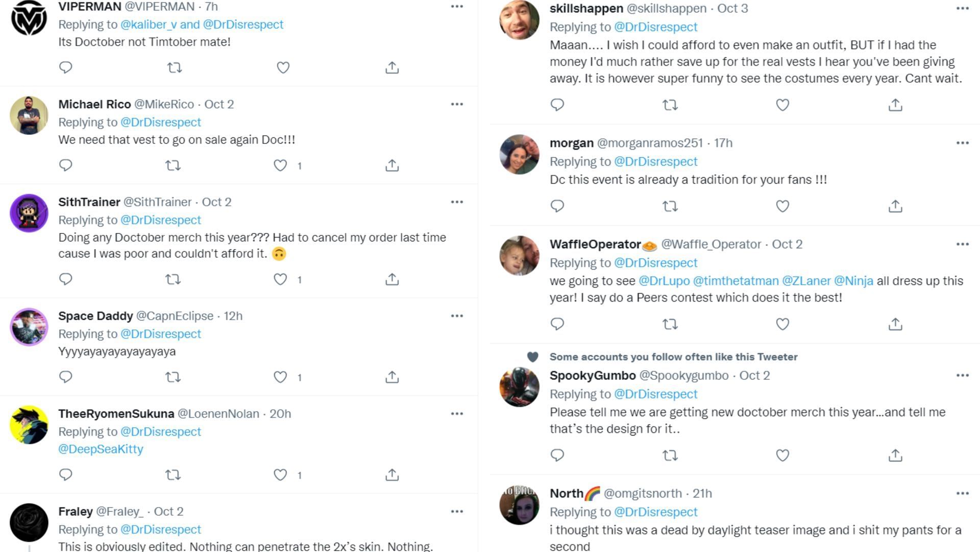The height and width of the screenshot is (552, 980).
Task: Open the @DeepSeaKitty mention link
Action: [x=101, y=449]
